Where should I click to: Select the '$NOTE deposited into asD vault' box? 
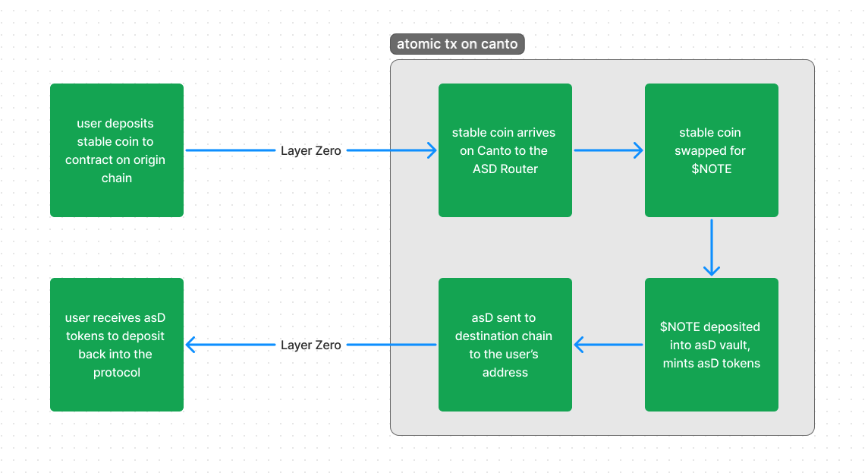(712, 345)
